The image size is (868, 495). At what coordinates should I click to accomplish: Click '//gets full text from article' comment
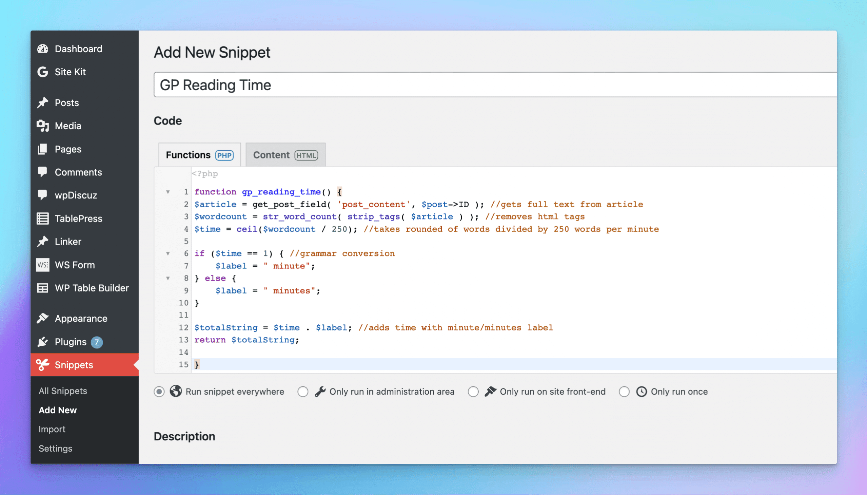(567, 205)
